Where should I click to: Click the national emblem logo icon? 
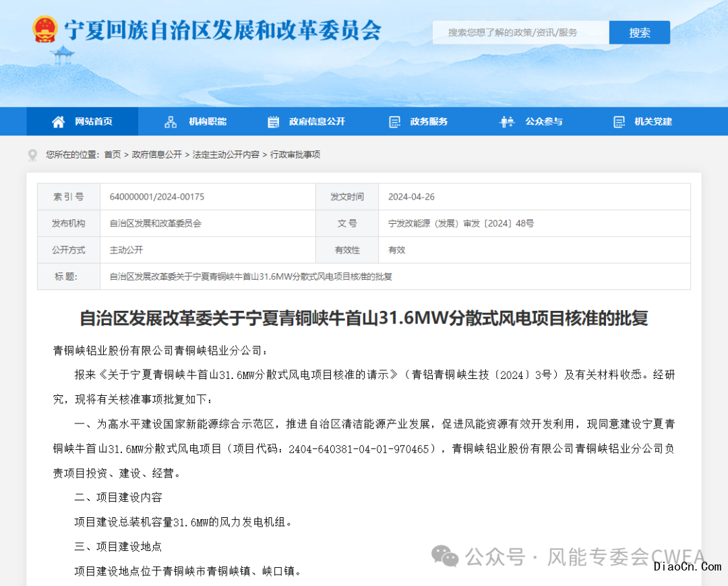click(45, 29)
